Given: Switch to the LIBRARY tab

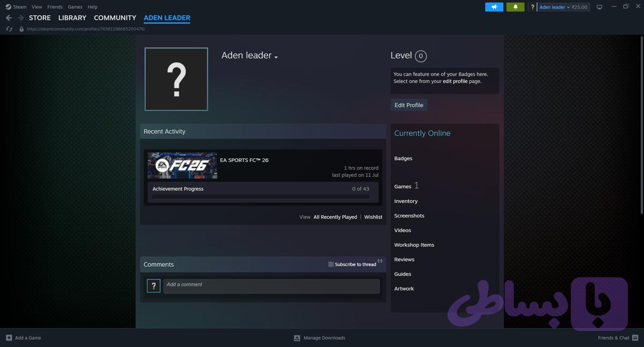Looking at the screenshot, I should [72, 18].
